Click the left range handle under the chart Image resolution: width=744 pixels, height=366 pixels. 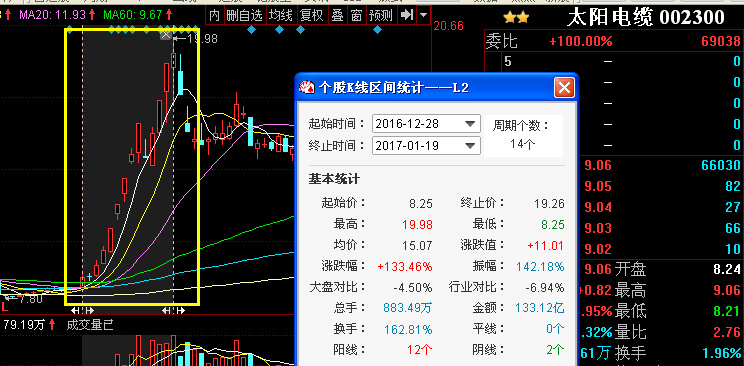pyautogui.click(x=82, y=310)
